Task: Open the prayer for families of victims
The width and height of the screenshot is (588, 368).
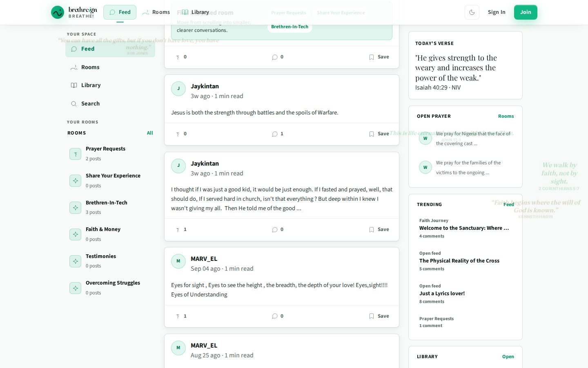Action: [465, 168]
